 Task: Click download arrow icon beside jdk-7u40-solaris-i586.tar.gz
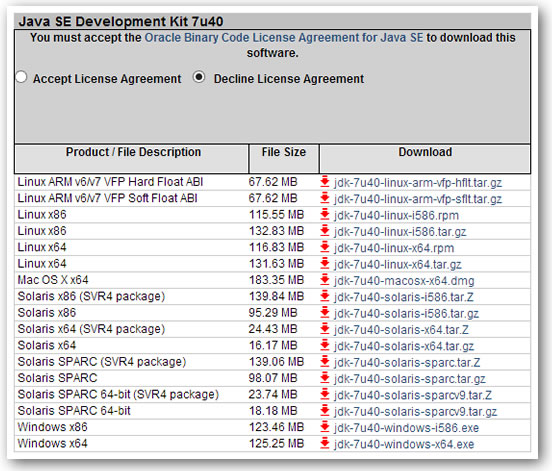click(x=325, y=313)
